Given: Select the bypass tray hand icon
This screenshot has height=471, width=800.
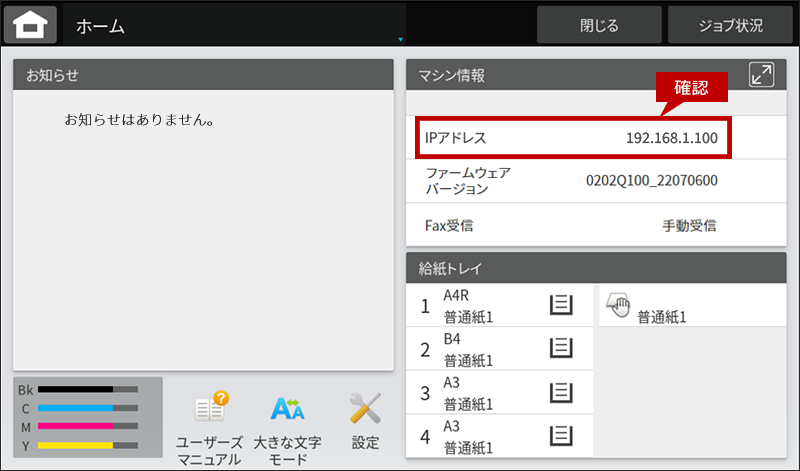Looking at the screenshot, I should point(617,307).
